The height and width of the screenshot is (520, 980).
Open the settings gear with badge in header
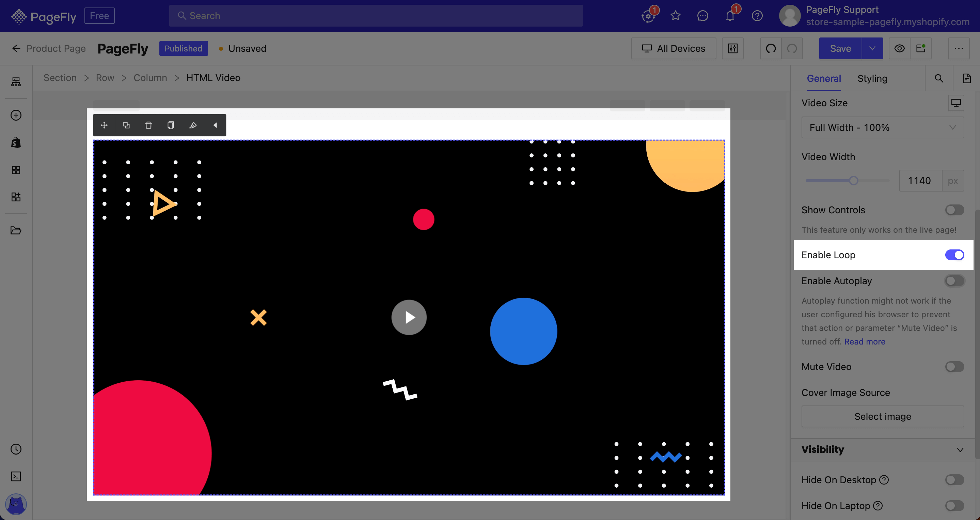coord(648,16)
